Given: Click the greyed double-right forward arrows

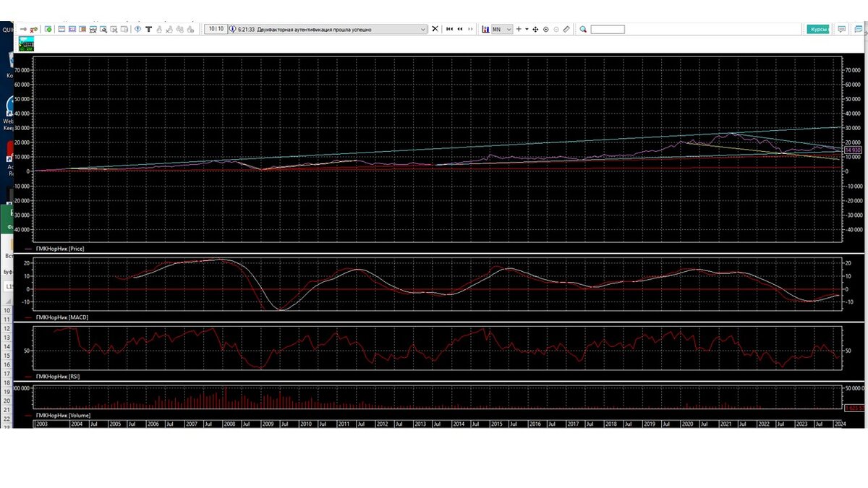Looking at the screenshot, I should [472, 29].
